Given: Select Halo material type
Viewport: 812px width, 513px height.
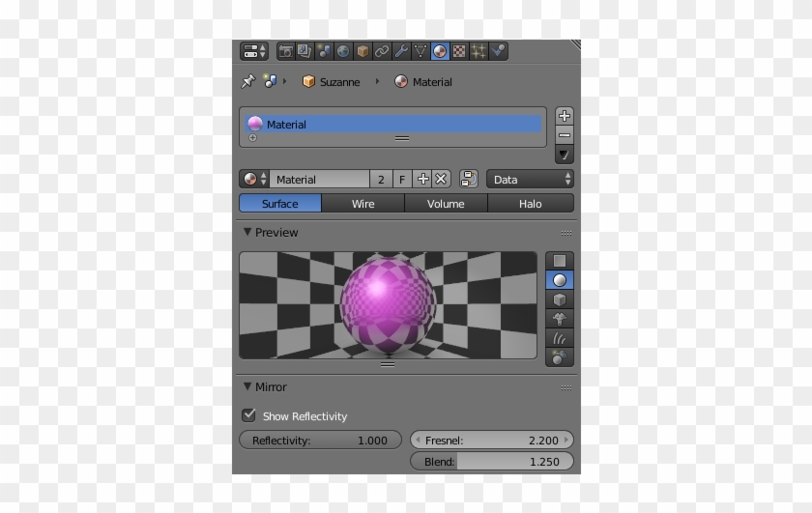Looking at the screenshot, I should 531,204.
